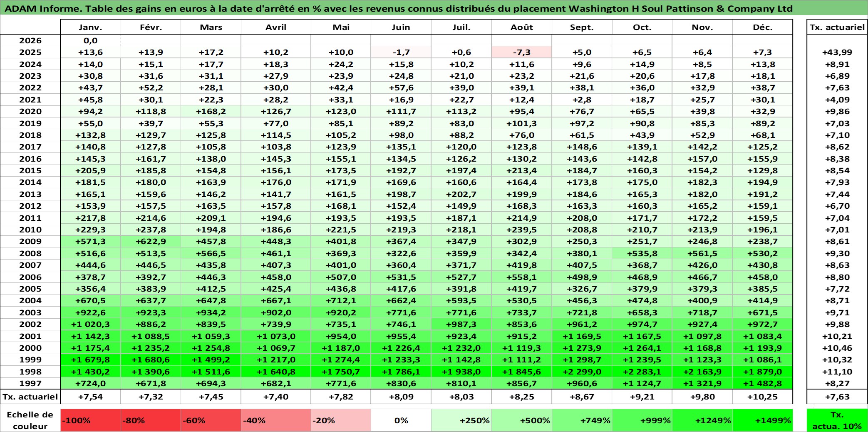Click the -100% red color scale swatch
This screenshot has height=432, width=868.
91,420
